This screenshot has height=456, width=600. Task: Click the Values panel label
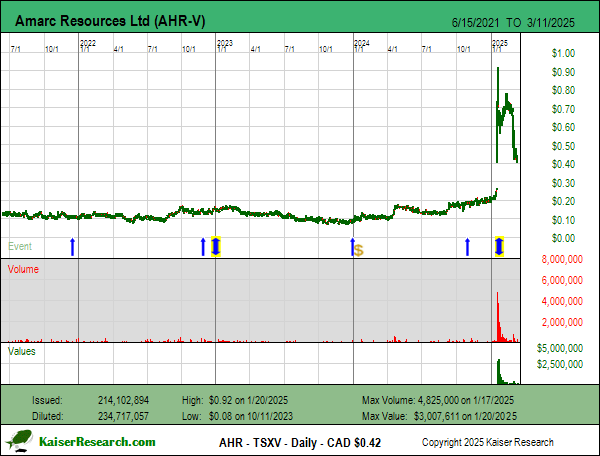pyautogui.click(x=22, y=351)
